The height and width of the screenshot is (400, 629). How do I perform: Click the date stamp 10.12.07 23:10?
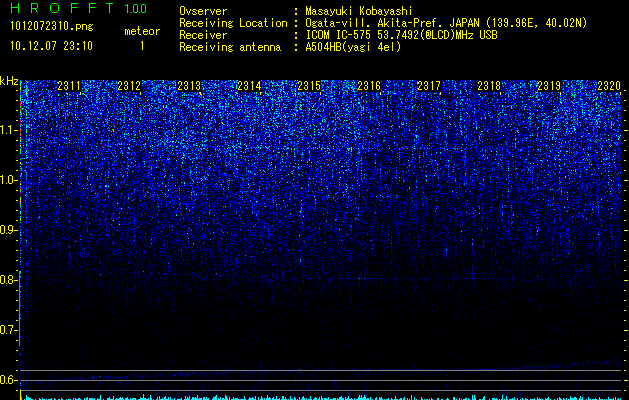point(51,46)
